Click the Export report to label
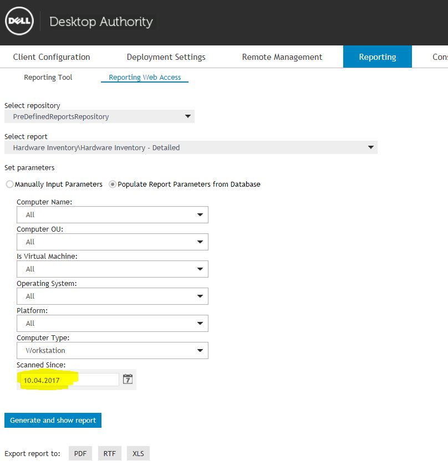 click(x=32, y=453)
